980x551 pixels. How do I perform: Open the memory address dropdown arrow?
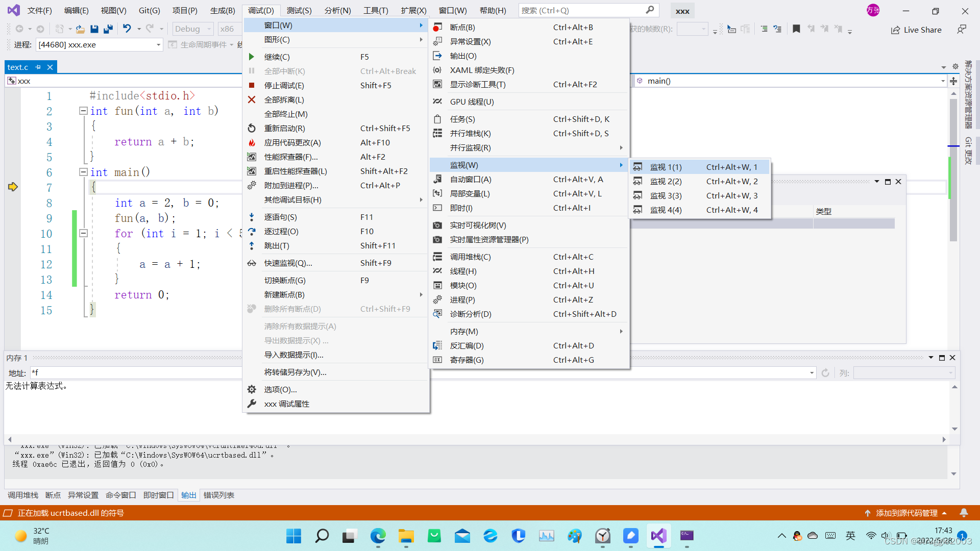(812, 373)
